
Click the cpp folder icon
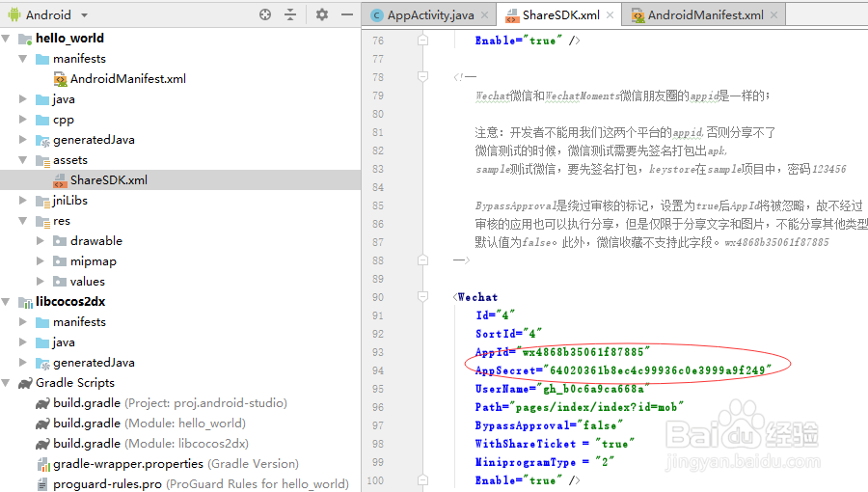click(x=42, y=120)
